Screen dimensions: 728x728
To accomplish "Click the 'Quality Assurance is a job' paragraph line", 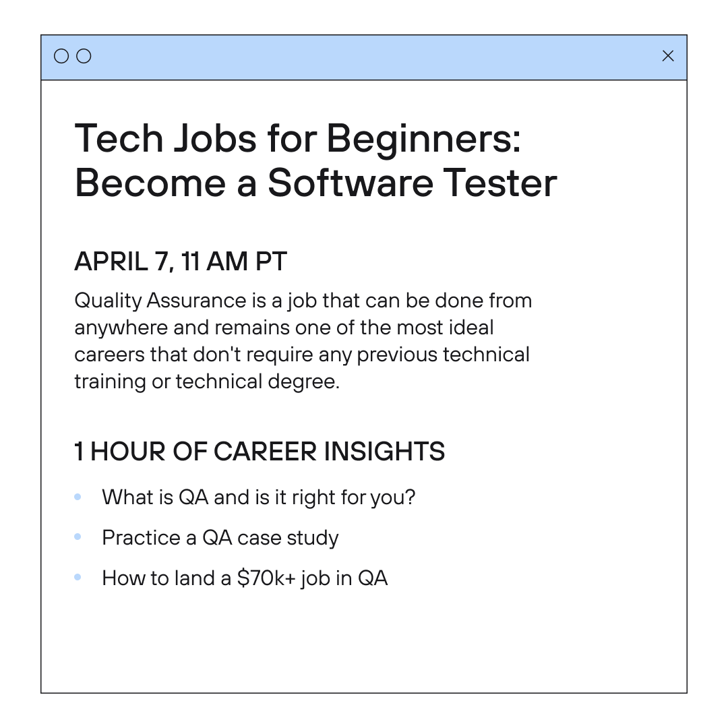I will [303, 301].
